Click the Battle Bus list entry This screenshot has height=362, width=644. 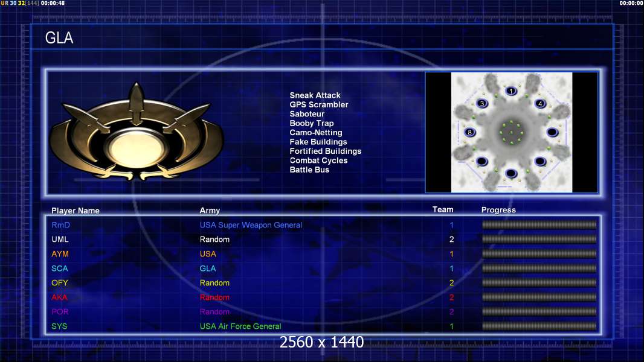(309, 170)
